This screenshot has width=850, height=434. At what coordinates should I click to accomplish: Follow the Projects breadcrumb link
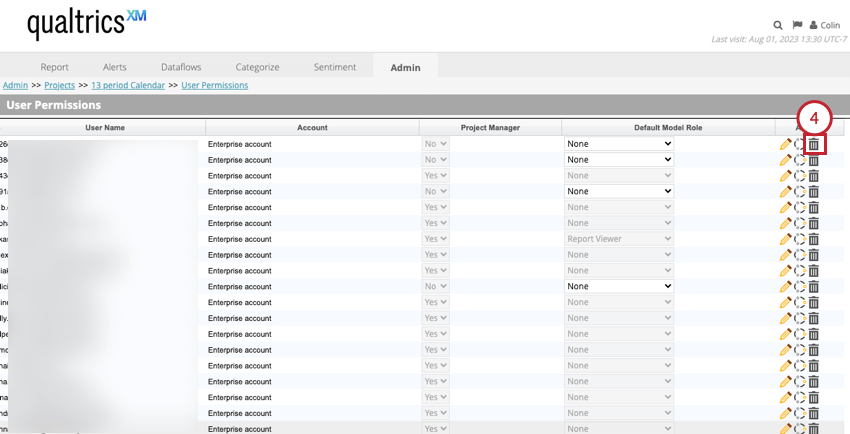(x=59, y=86)
